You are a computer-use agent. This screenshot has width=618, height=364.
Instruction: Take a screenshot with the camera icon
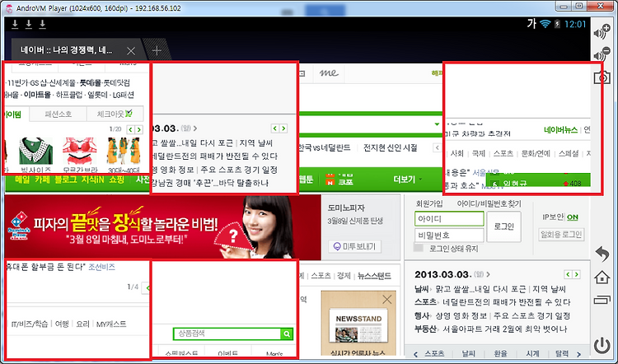[603, 77]
